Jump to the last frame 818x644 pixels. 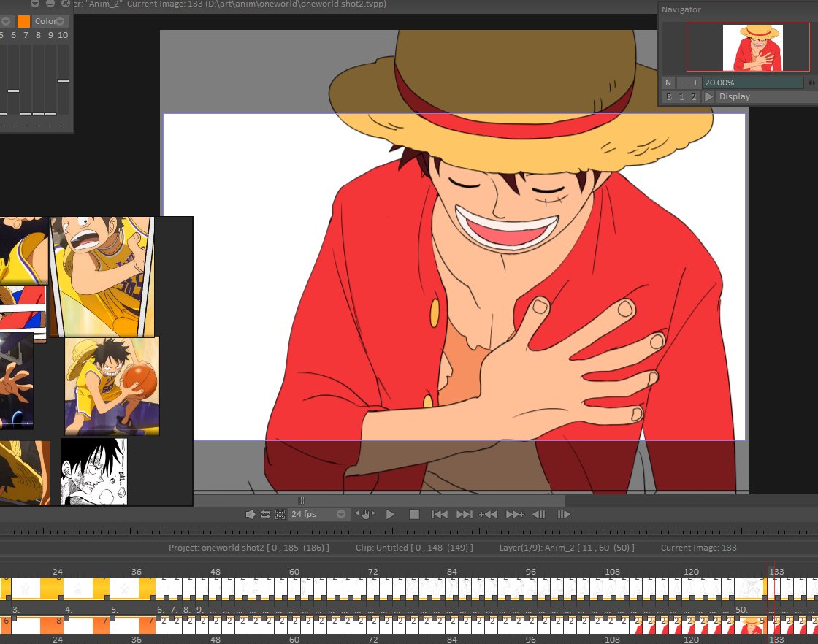pyautogui.click(x=465, y=514)
